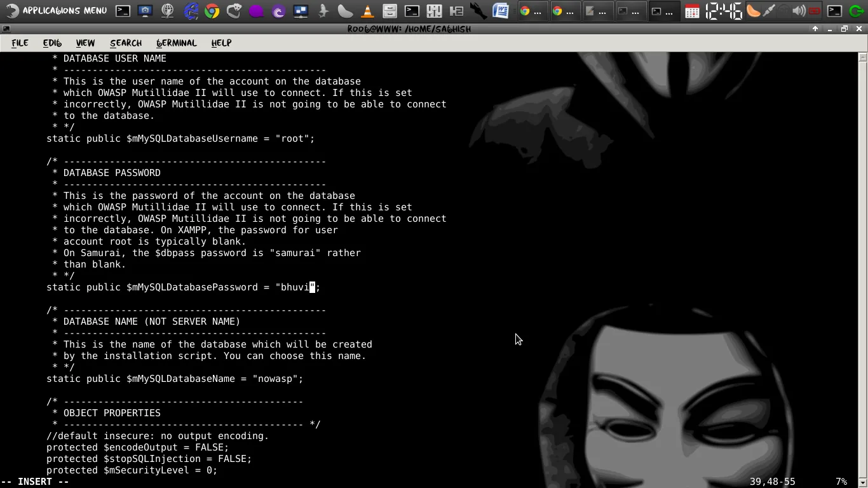Launch VLC media player cone icon
868x488 pixels.
[x=367, y=11]
